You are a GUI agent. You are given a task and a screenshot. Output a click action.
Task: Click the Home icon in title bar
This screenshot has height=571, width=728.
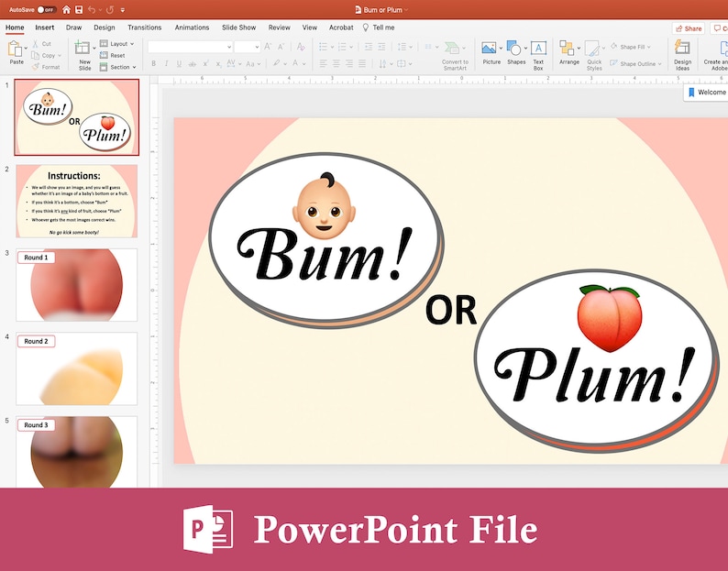(66, 10)
